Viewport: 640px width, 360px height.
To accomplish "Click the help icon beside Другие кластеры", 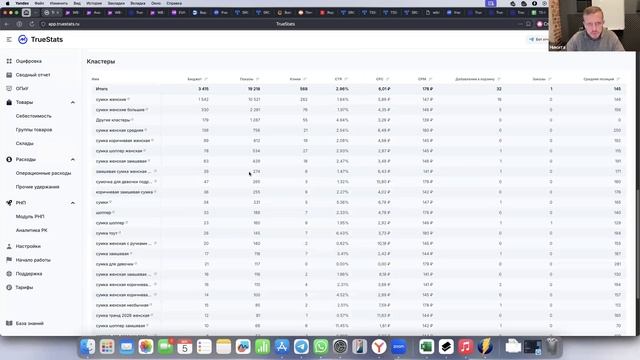I will click(x=133, y=120).
